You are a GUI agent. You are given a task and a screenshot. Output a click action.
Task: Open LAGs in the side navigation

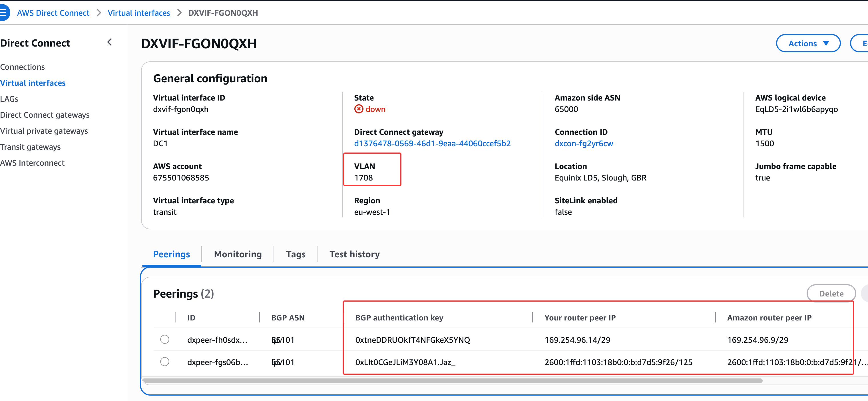[9, 99]
